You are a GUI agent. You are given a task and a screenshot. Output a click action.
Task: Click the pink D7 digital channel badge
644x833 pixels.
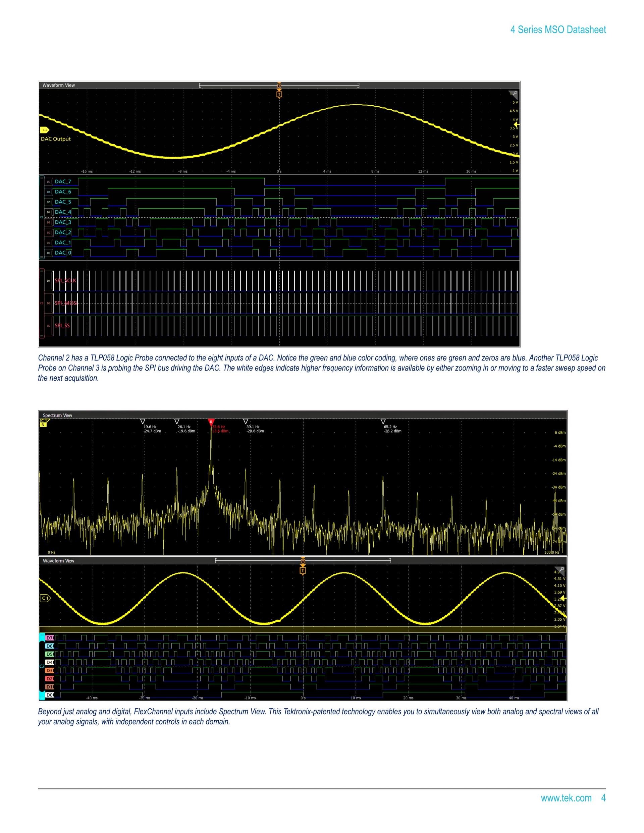pos(50,637)
